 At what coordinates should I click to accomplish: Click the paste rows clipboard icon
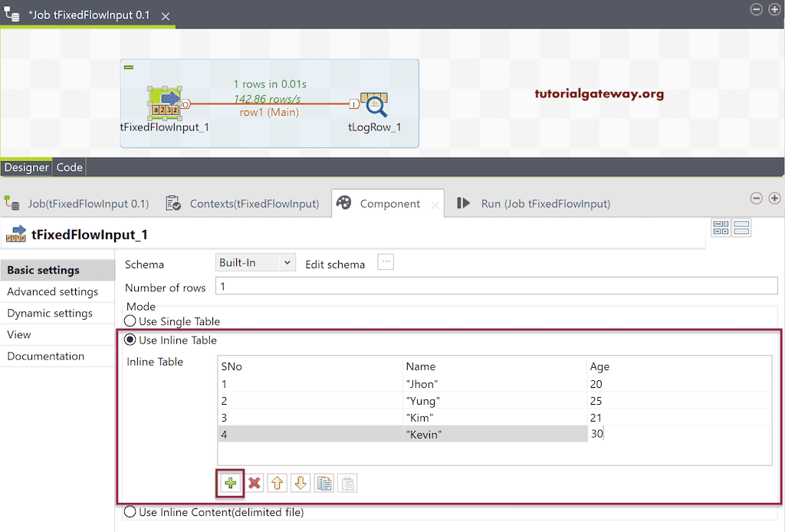click(347, 482)
